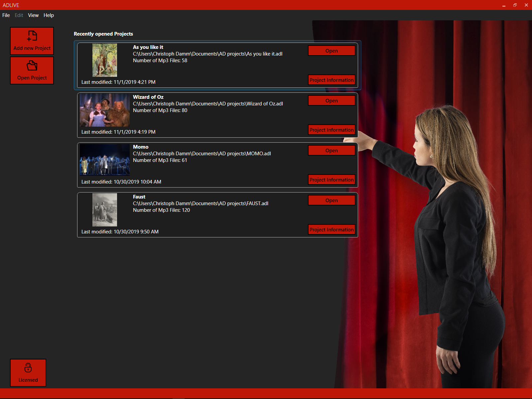Image resolution: width=532 pixels, height=399 pixels.
Task: Open the File menu
Action: pyautogui.click(x=6, y=15)
